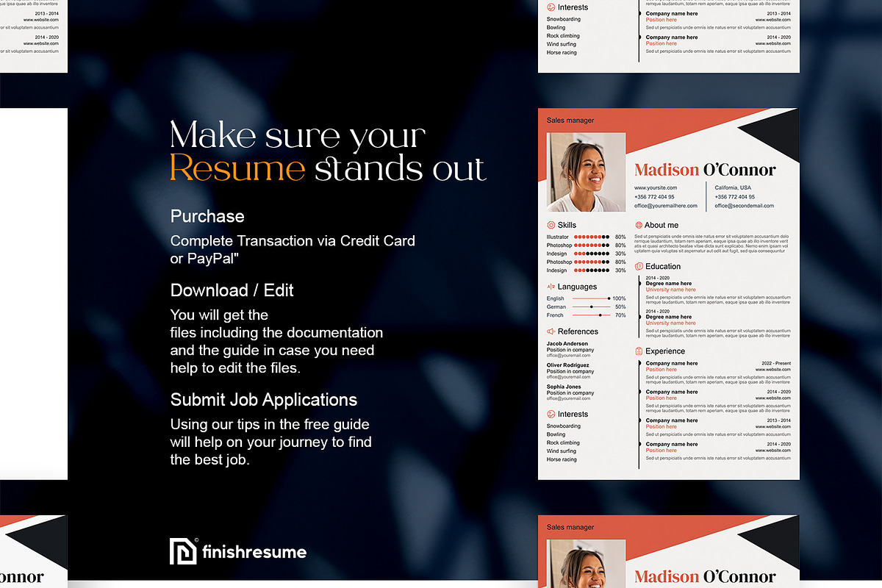This screenshot has height=588, width=882.
Task: Click the "Purchase" step heading
Action: (x=207, y=216)
